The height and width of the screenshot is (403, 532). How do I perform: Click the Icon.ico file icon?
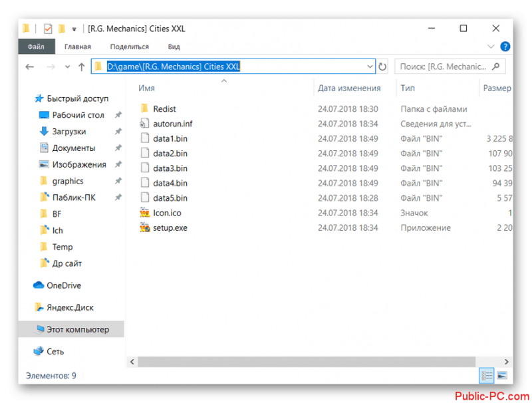(x=145, y=213)
